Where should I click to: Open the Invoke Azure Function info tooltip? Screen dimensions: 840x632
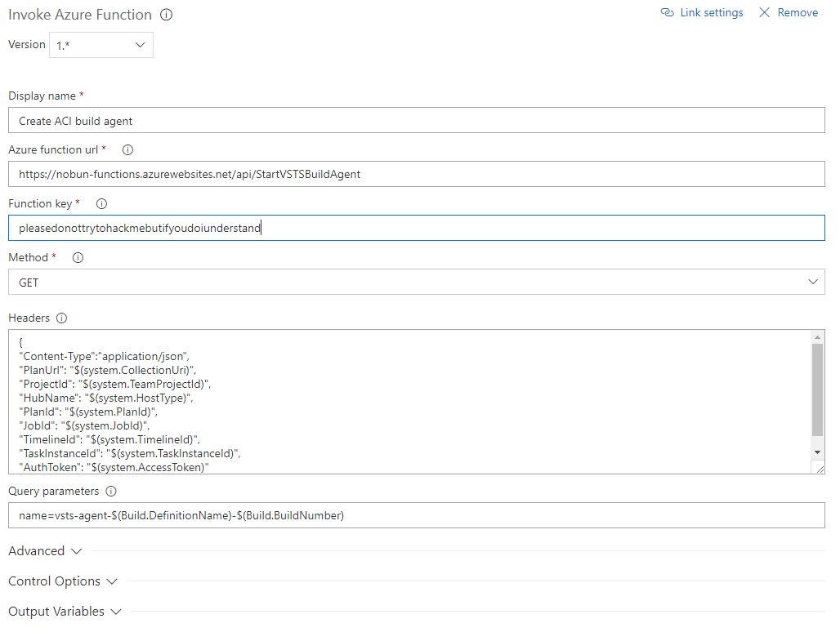point(167,14)
